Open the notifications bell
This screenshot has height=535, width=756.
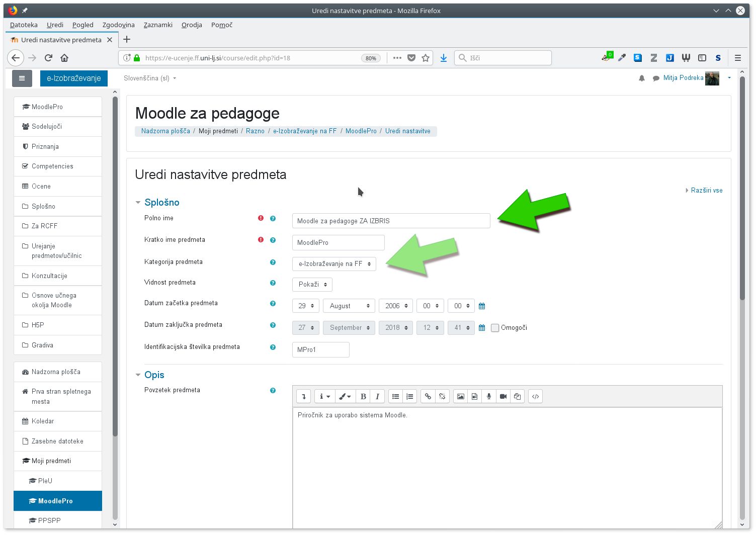642,78
